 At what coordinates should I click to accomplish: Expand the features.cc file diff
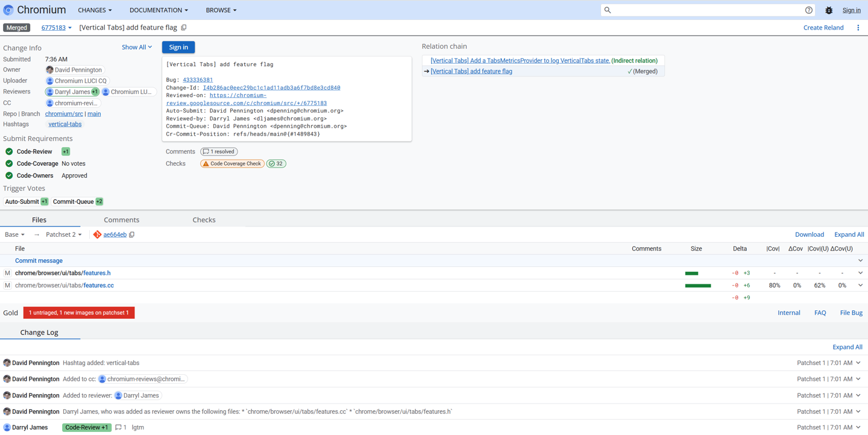pos(860,286)
